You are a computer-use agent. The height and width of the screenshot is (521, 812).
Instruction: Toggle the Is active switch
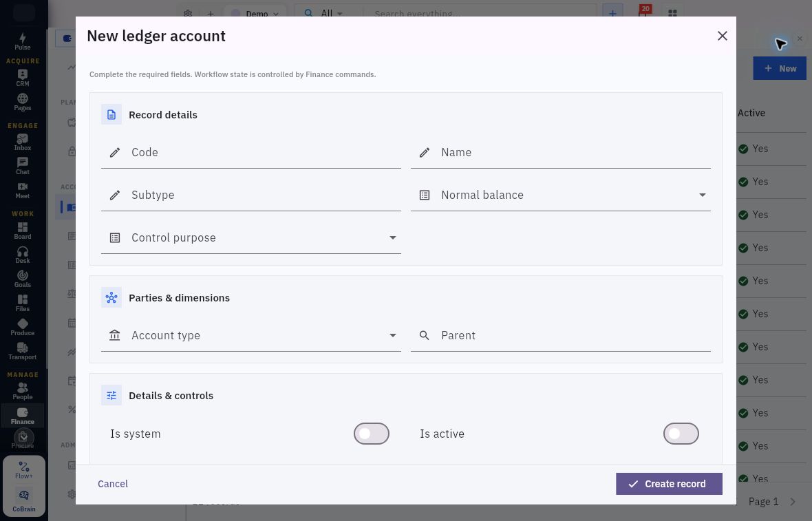681,434
